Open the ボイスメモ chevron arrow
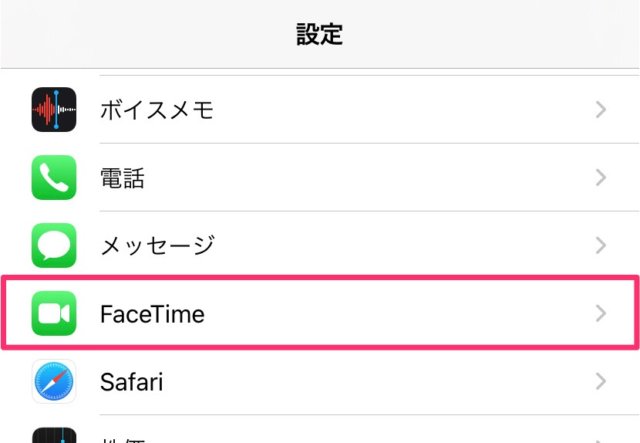 click(600, 109)
